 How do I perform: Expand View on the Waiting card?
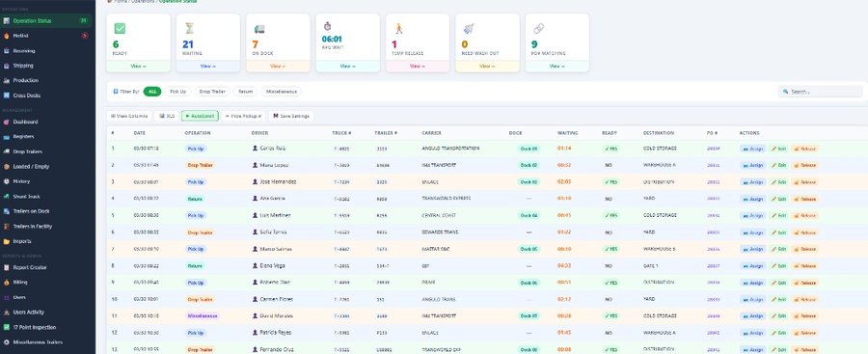coord(208,66)
